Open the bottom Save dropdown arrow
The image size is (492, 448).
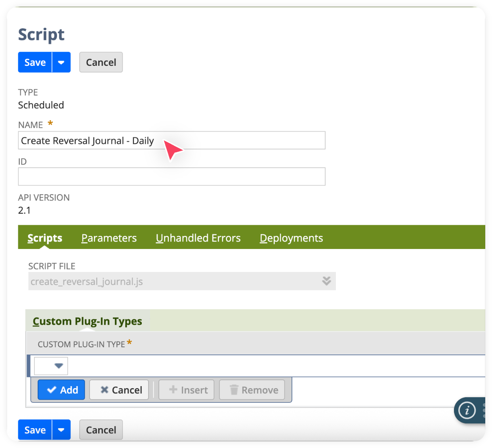61,430
